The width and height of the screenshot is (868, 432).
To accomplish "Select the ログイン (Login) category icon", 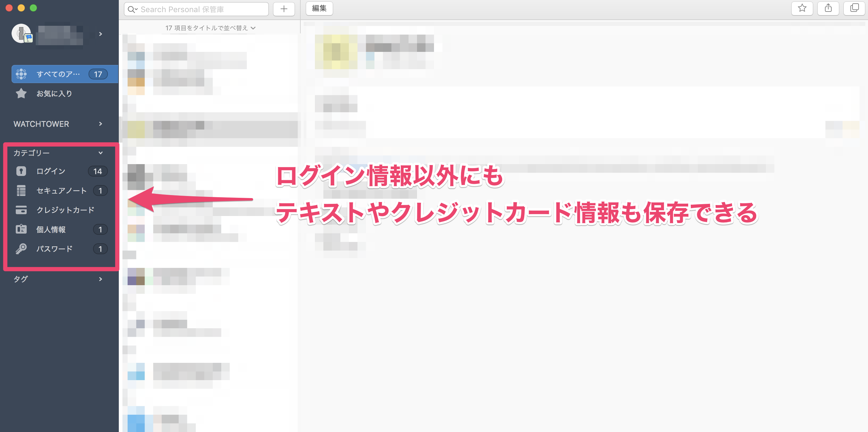I will click(21, 171).
